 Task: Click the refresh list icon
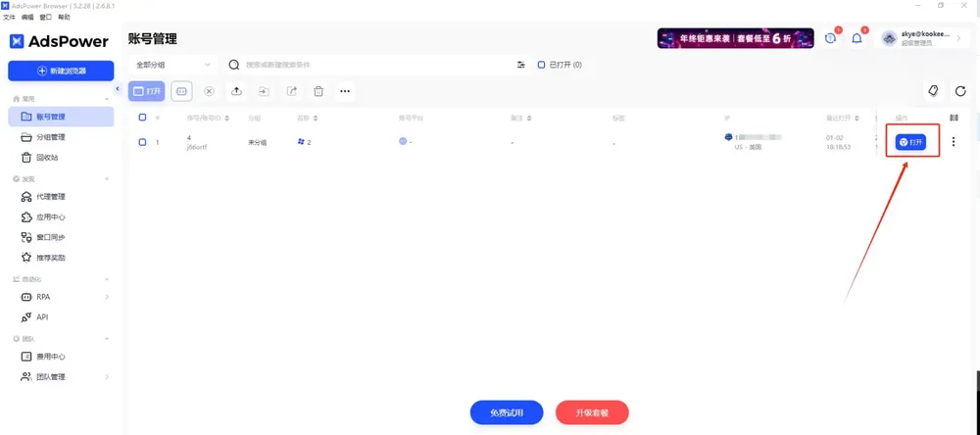tap(960, 91)
